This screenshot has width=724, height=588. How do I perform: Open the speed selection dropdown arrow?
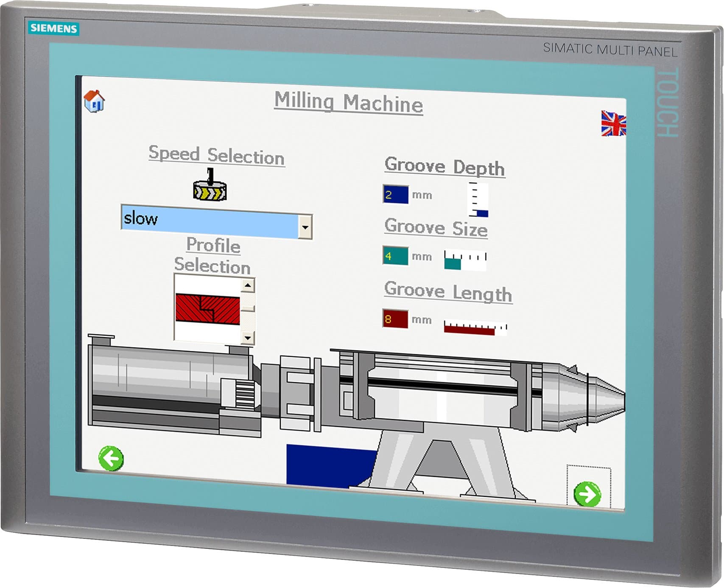305,227
